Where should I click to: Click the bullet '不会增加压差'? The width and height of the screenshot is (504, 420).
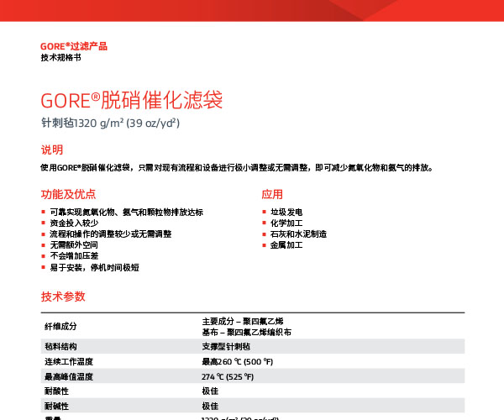coord(74,256)
